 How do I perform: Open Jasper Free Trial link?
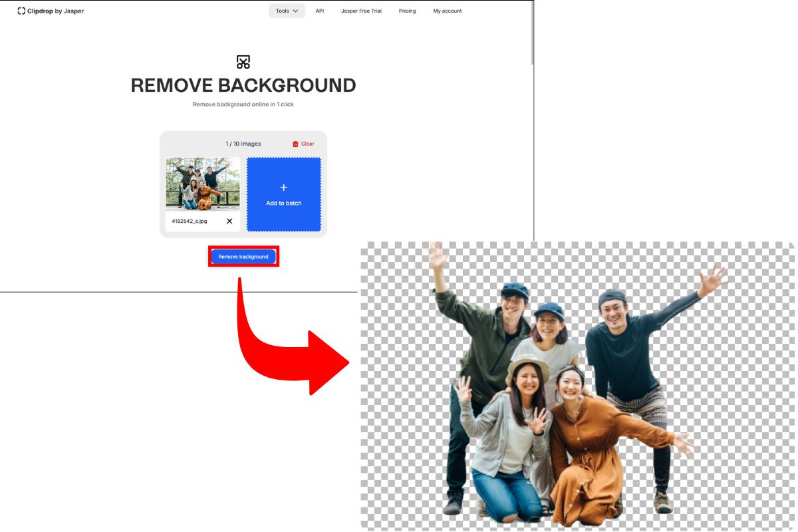[x=361, y=11]
